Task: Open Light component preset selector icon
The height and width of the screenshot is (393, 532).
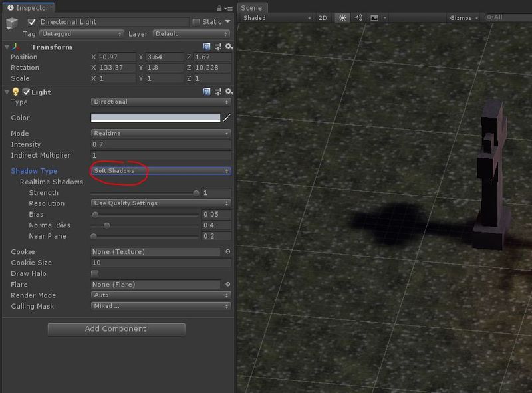Action: (218, 92)
